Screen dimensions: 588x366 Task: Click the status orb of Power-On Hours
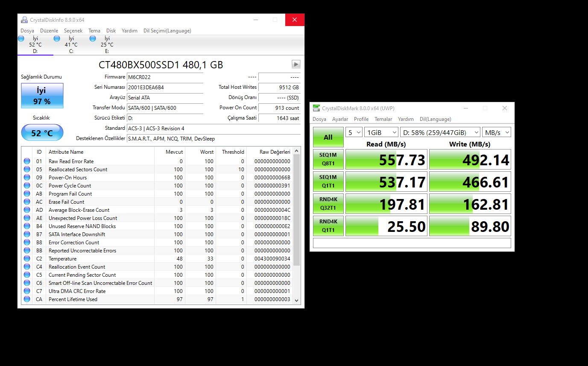(x=27, y=177)
